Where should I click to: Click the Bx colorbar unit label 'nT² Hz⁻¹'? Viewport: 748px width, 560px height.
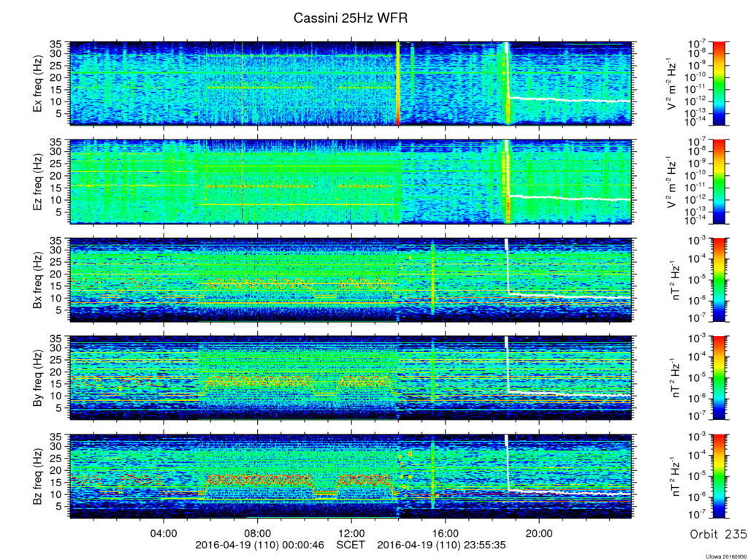pos(674,280)
